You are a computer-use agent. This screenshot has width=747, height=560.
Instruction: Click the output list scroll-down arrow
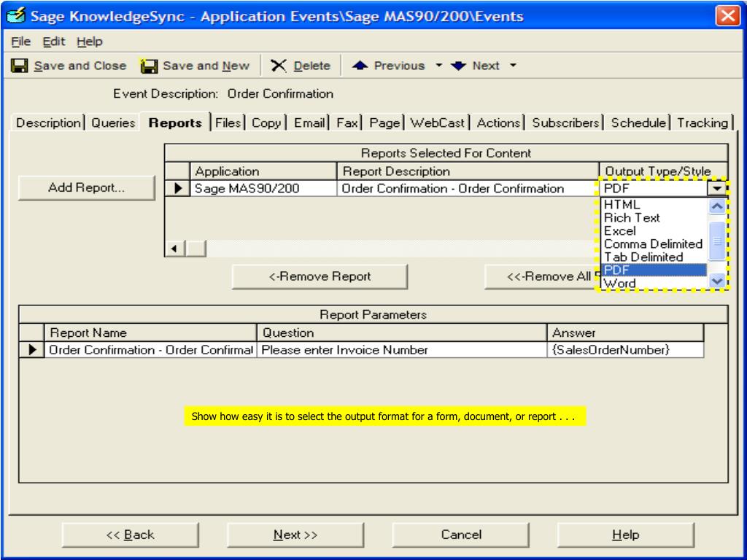[x=717, y=281]
